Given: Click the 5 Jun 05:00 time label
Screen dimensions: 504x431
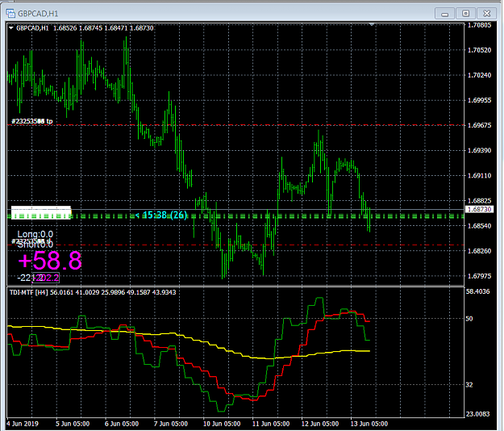Looking at the screenshot, I should click(73, 424).
